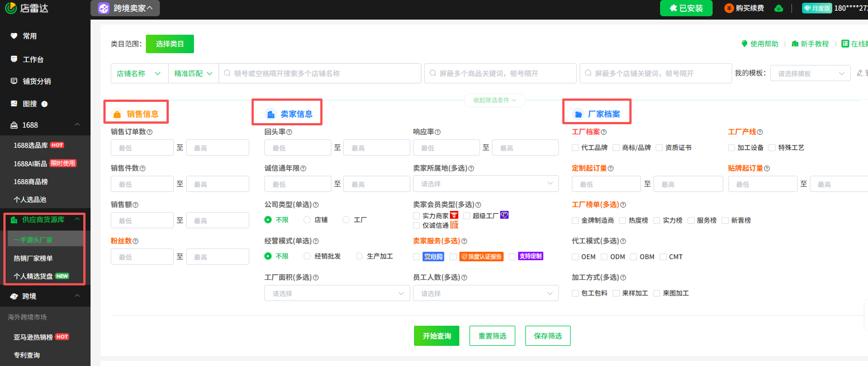Click the 销售额 minimum input field
The height and width of the screenshot is (366, 868).
coord(142,220)
